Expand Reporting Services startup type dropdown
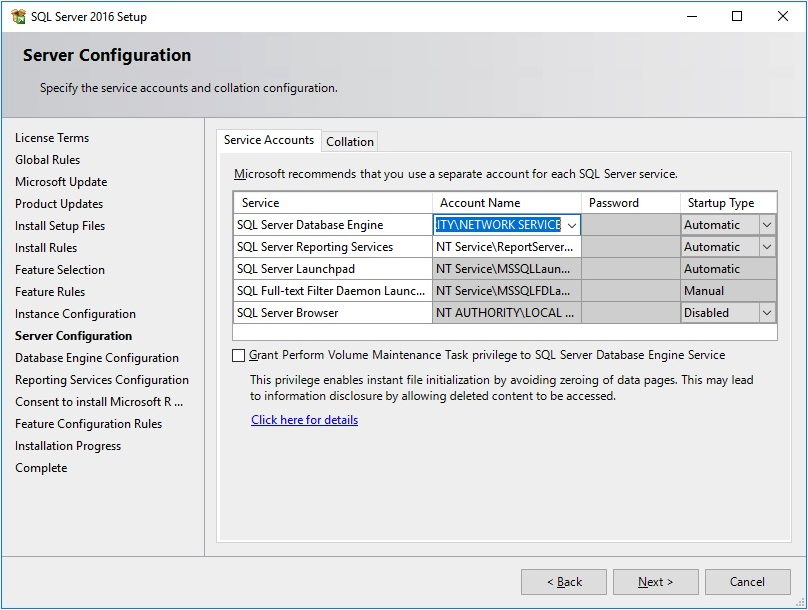 [767, 247]
